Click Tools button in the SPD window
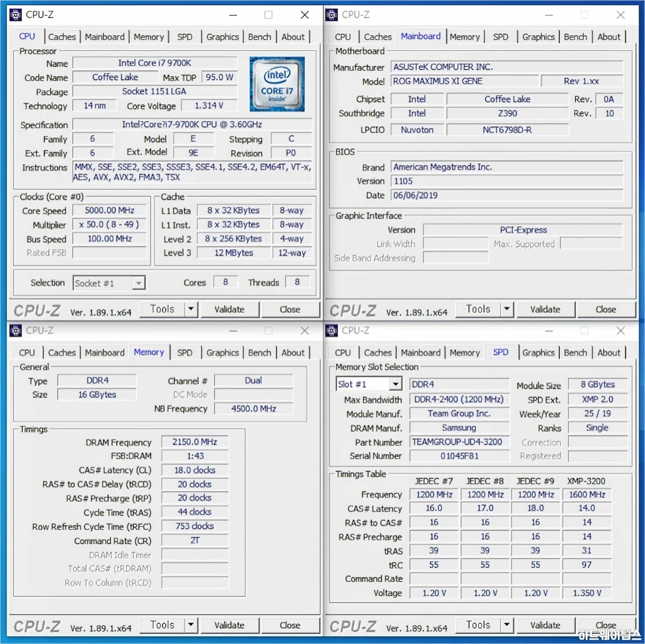The height and width of the screenshot is (644, 645). (x=478, y=625)
